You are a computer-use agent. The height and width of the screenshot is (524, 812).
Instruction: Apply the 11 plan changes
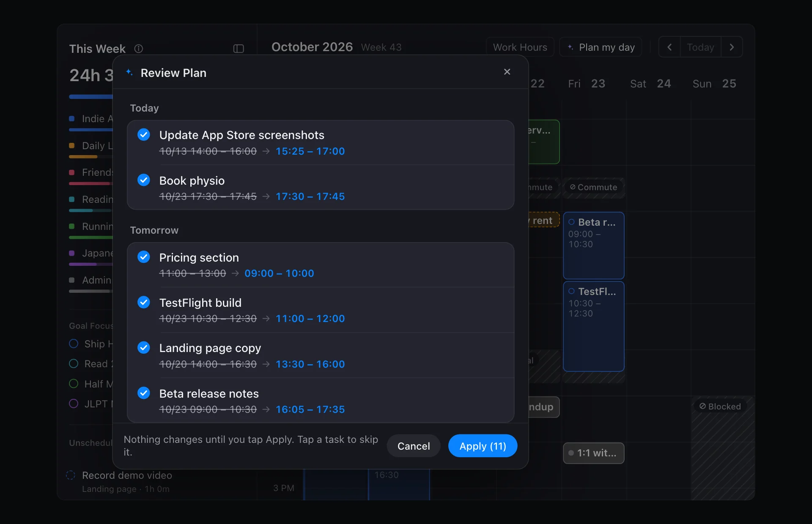click(483, 446)
